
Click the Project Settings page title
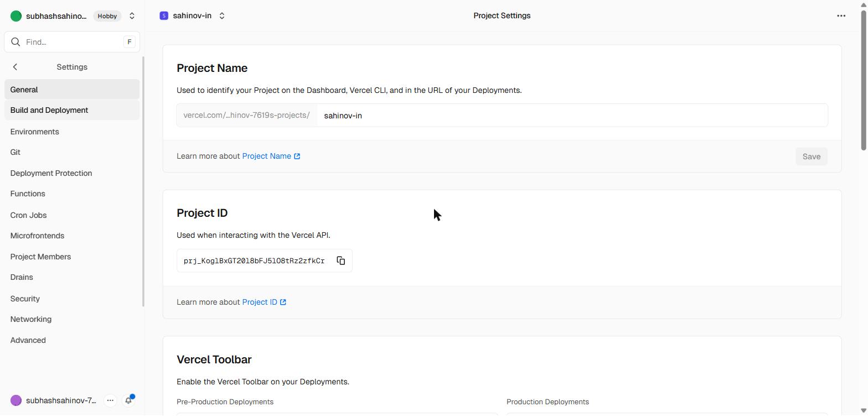pyautogui.click(x=502, y=15)
